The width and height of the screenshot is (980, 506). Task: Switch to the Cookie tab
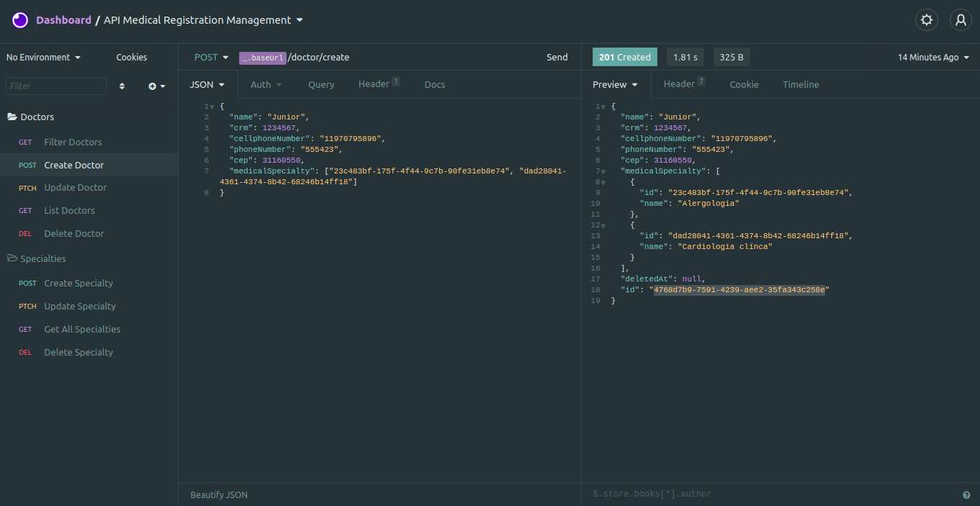click(x=744, y=85)
